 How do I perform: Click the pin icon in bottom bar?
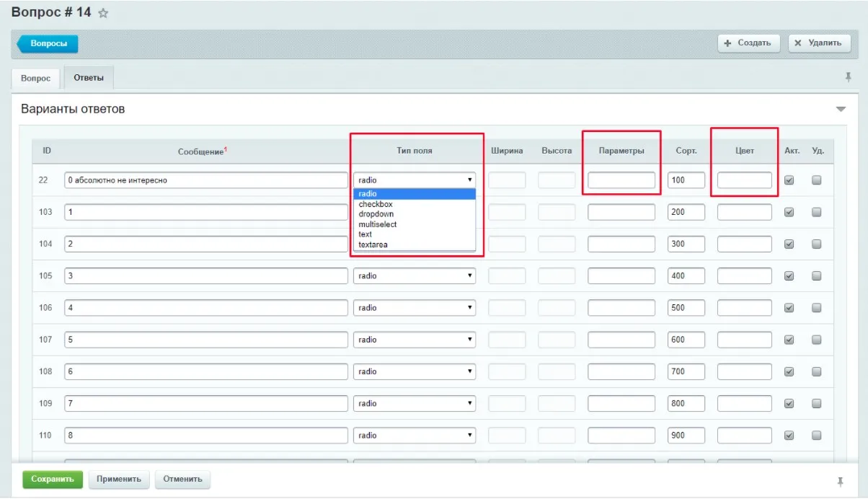click(840, 482)
